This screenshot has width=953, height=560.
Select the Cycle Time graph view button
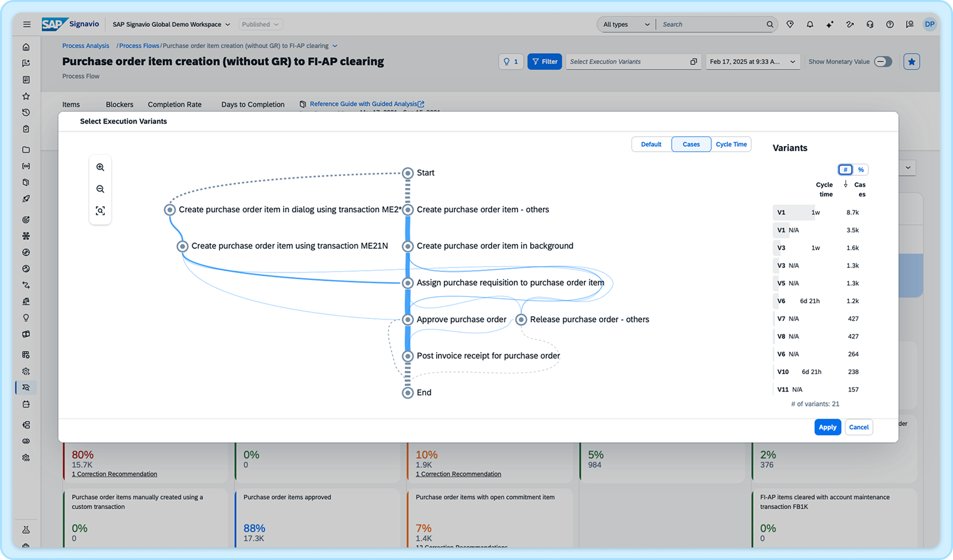point(731,144)
